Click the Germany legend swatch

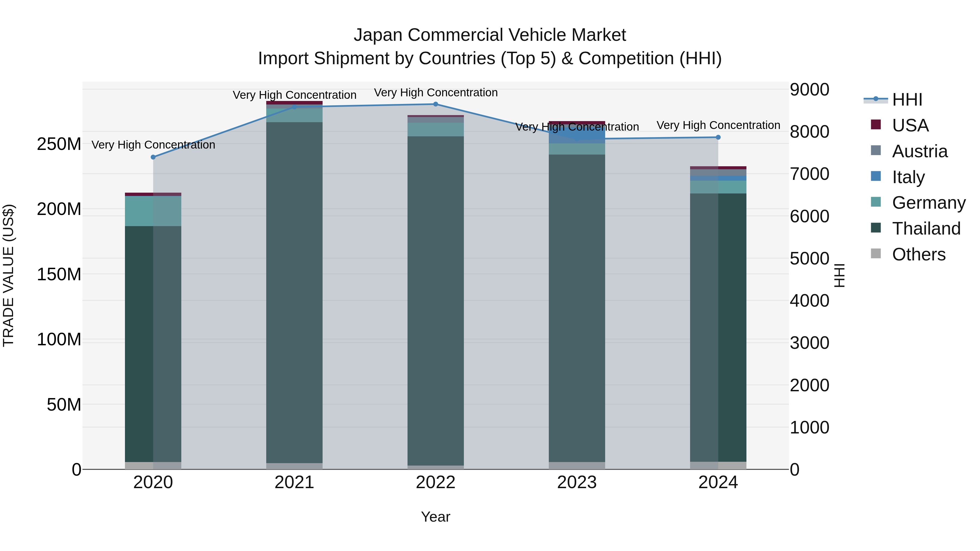pos(875,202)
